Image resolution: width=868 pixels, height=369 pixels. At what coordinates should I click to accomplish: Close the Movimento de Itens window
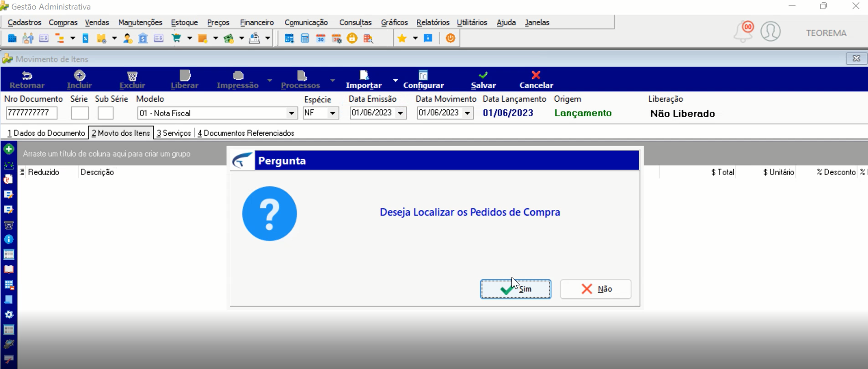click(x=856, y=58)
